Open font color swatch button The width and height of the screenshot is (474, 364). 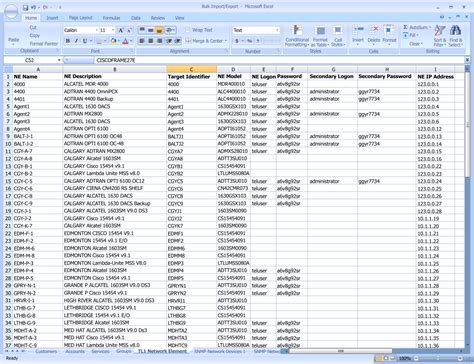[x=125, y=41]
